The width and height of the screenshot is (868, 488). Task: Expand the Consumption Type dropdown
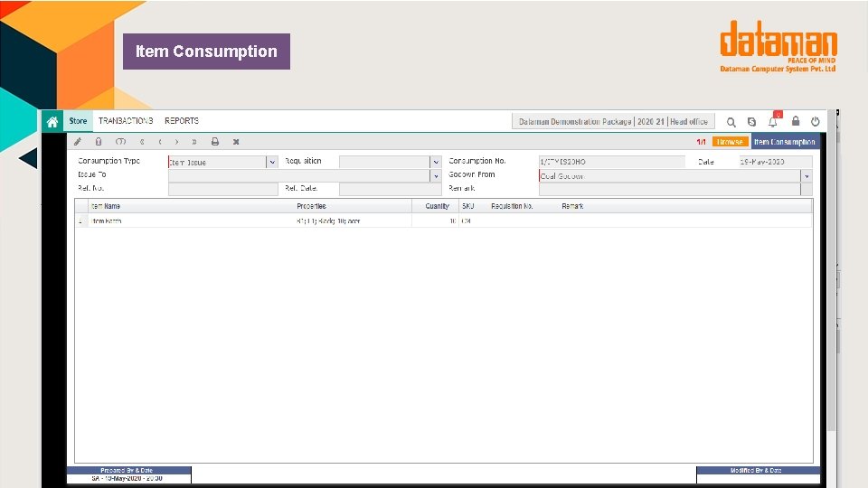[x=272, y=162]
